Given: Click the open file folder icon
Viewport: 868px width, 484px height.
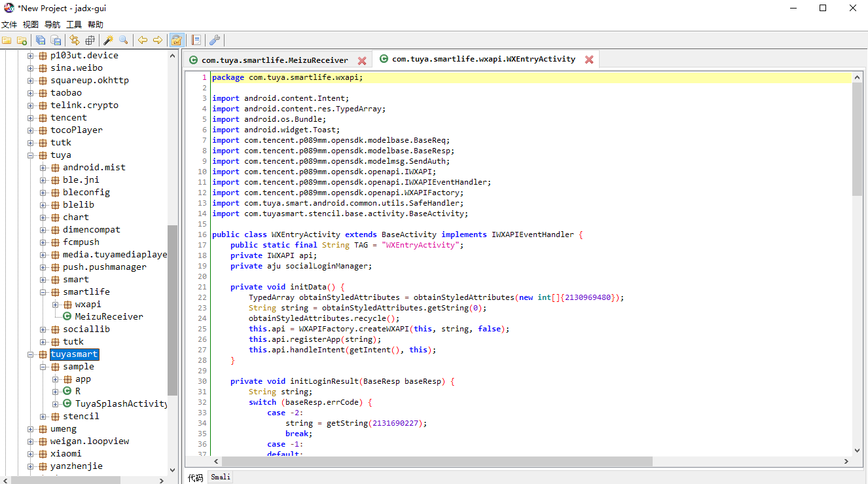Looking at the screenshot, I should [x=7, y=40].
